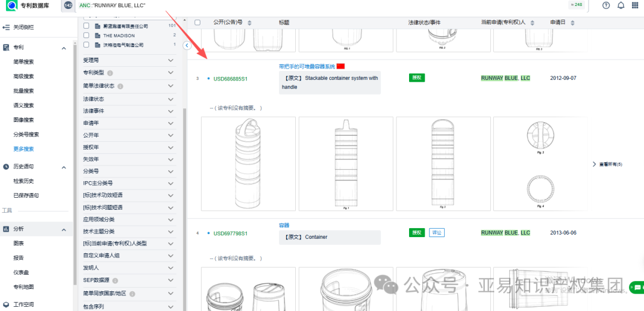Open the Fig. 1 thumbnail of USD686885S1

(x=346, y=164)
